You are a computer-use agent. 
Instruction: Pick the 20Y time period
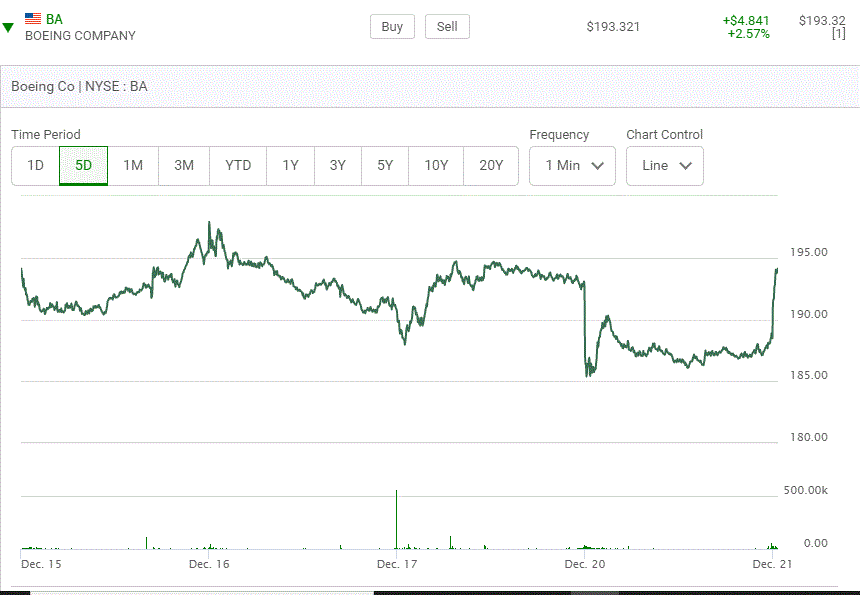(491, 166)
